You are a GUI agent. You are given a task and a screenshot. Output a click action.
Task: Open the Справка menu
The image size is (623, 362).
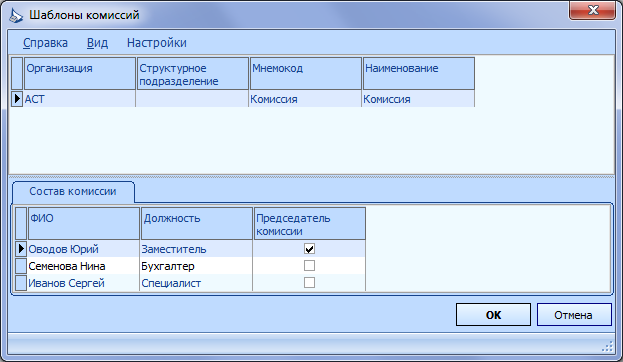(45, 43)
